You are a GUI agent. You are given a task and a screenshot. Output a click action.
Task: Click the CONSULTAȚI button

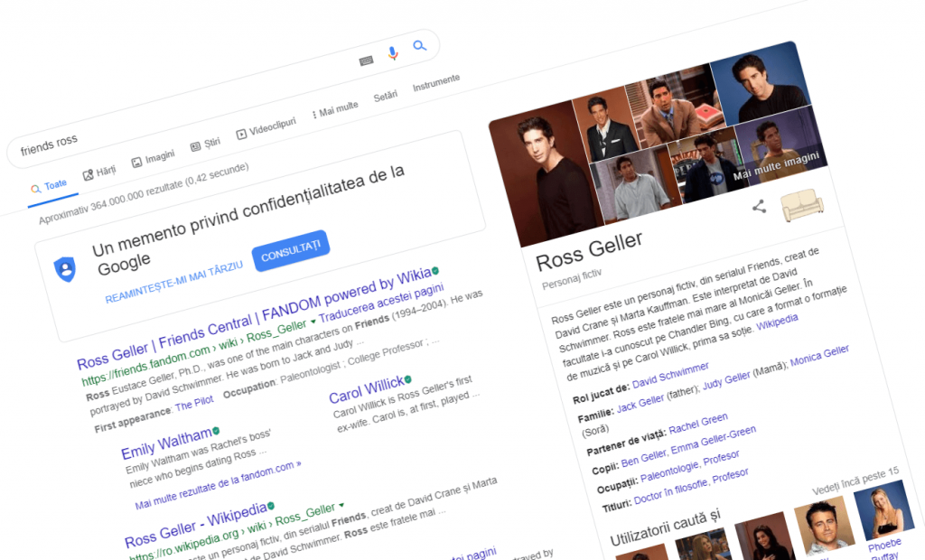coord(291,251)
